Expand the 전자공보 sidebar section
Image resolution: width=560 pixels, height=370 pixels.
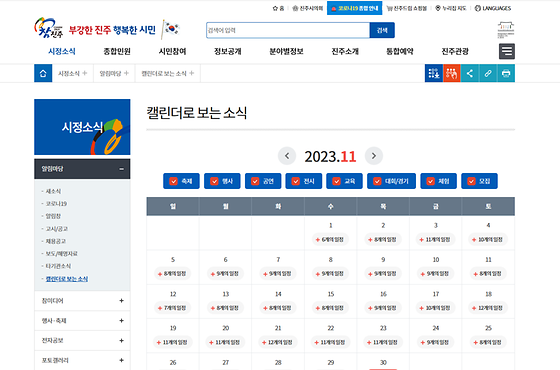[x=82, y=341]
